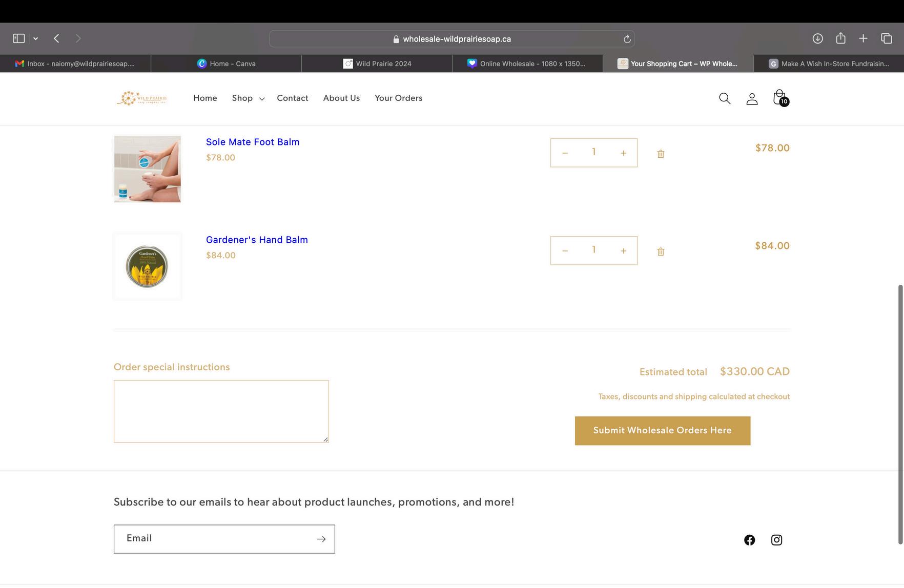Viewport: 904px width, 588px height.
Task: Open the sidebar options dropdown arrow
Action: coord(36,39)
